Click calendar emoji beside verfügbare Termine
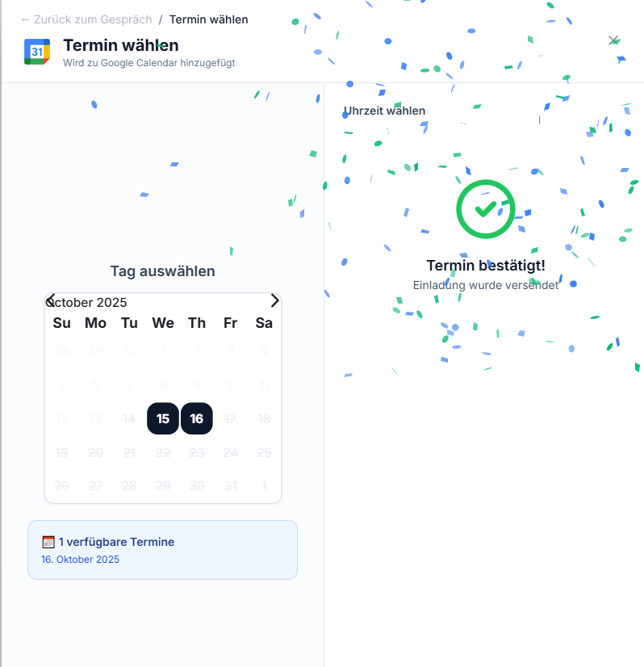This screenshot has width=644, height=667. tap(48, 542)
